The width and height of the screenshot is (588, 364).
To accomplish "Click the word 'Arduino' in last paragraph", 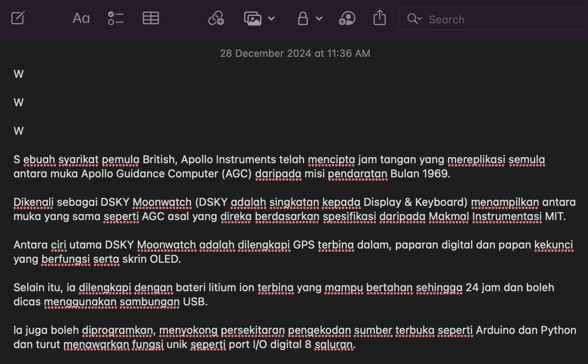I will [495, 330].
